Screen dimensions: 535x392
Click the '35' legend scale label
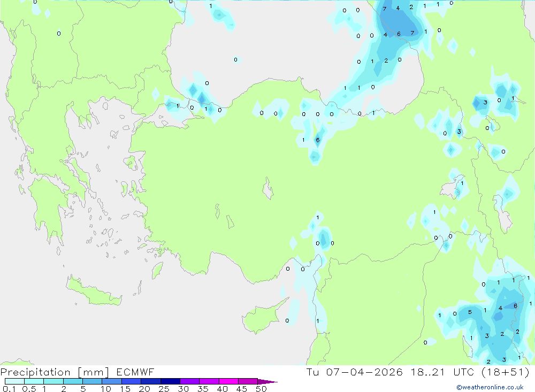click(x=203, y=389)
